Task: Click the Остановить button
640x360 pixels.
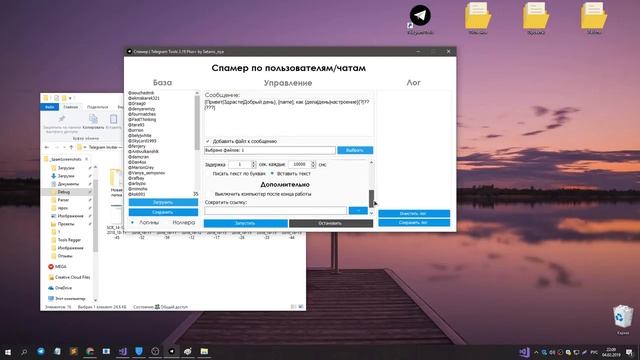Action: 331,223
